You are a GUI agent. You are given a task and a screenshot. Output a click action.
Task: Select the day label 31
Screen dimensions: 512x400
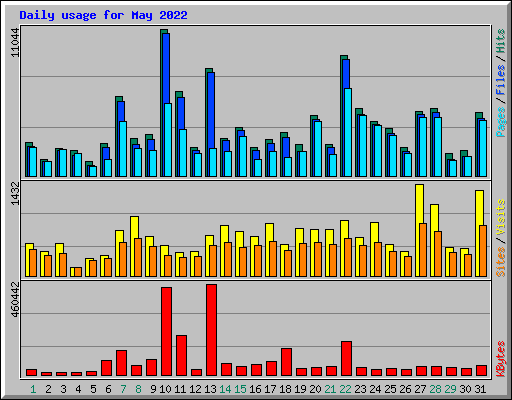[480, 389]
